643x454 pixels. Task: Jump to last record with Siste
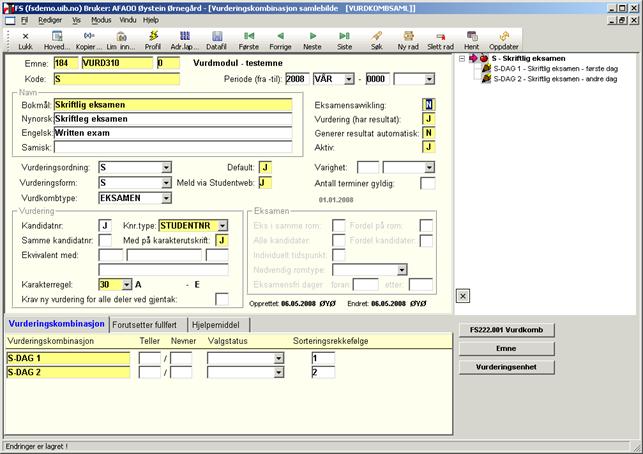pos(344,40)
